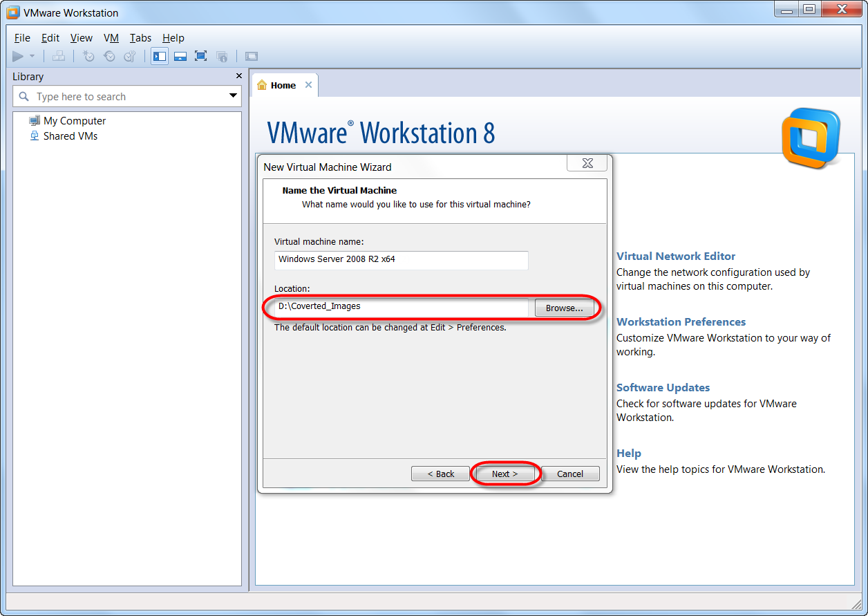This screenshot has height=616, width=868.
Task: Click the VMware Workstation title bar icon
Action: pyautogui.click(x=12, y=12)
